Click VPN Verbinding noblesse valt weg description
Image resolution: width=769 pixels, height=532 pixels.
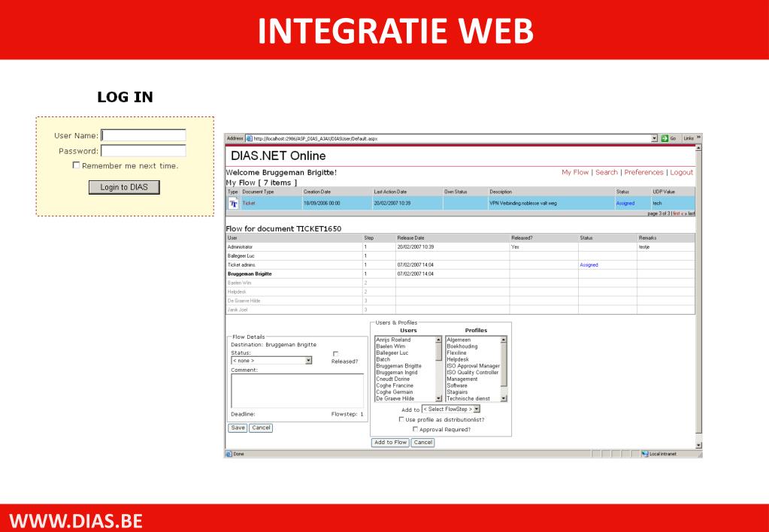click(522, 204)
